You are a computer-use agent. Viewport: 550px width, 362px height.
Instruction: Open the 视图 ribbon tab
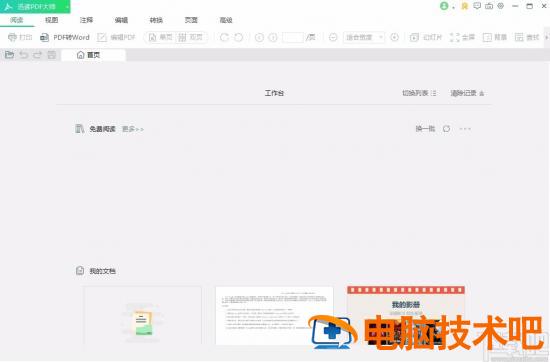[52, 20]
